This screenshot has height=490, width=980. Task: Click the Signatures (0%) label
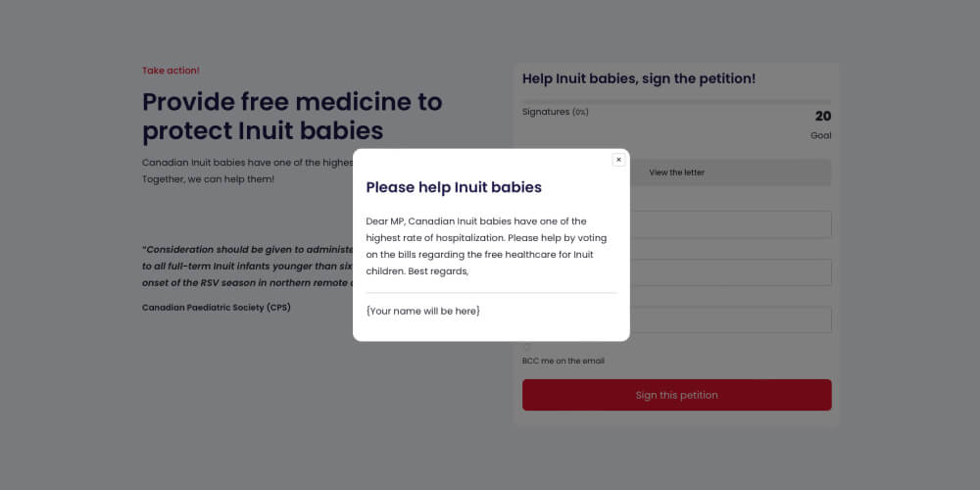pyautogui.click(x=556, y=112)
